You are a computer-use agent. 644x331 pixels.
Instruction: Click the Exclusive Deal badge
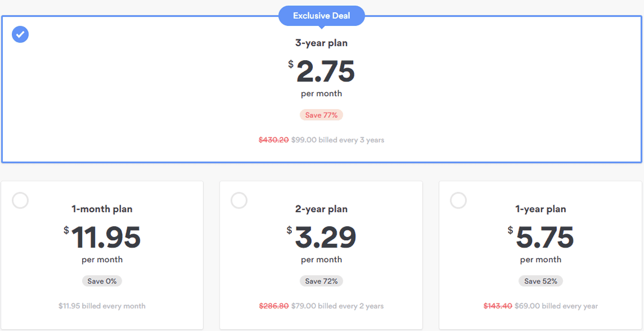(x=321, y=16)
